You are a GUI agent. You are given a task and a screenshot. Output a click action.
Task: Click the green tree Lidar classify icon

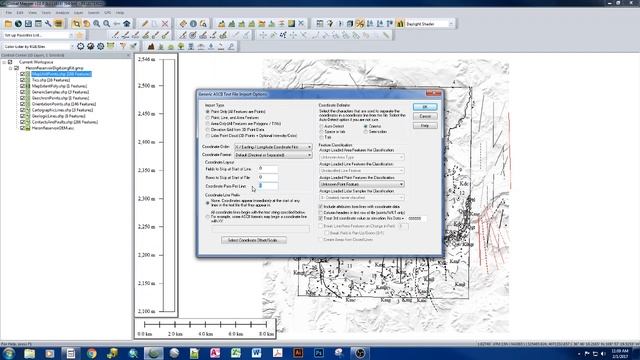(x=181, y=47)
